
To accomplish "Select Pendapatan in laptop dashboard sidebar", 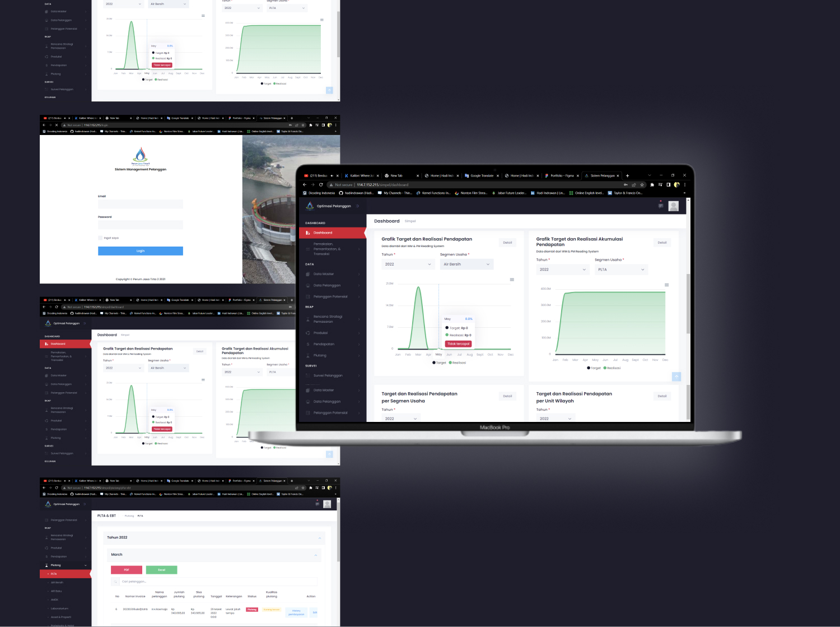I will tap(324, 344).
